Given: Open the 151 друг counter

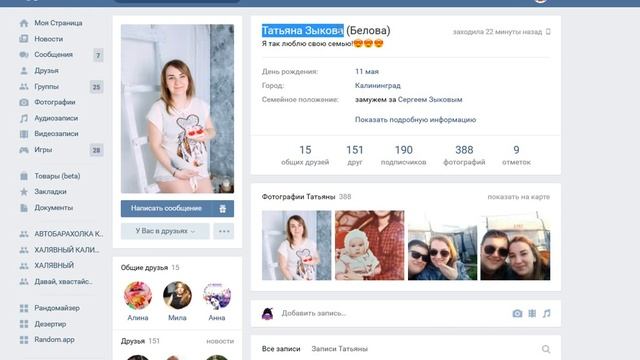Looking at the screenshot, I should point(355,156).
